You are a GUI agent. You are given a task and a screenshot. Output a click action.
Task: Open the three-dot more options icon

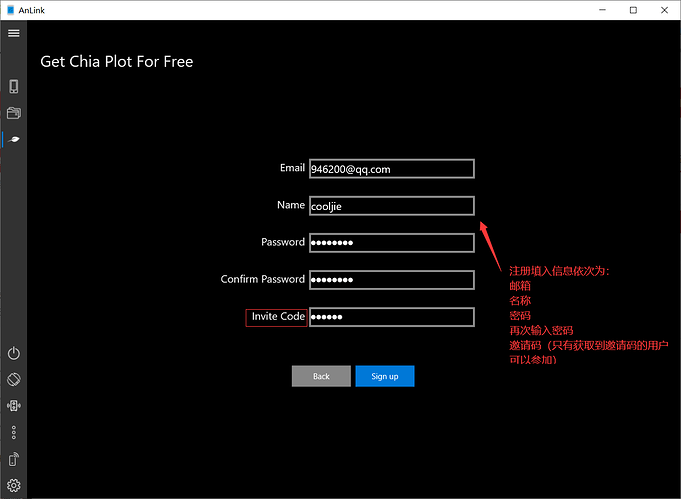[13, 432]
